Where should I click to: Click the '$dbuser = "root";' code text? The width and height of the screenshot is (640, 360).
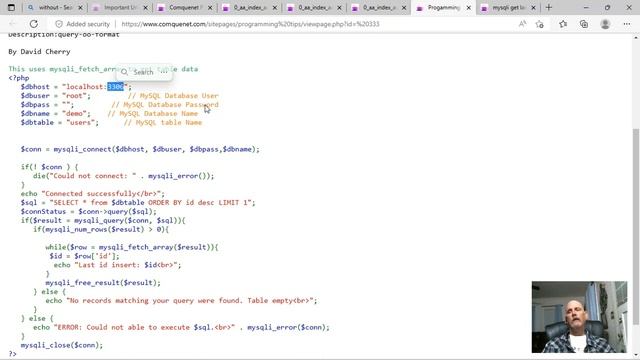[56, 96]
